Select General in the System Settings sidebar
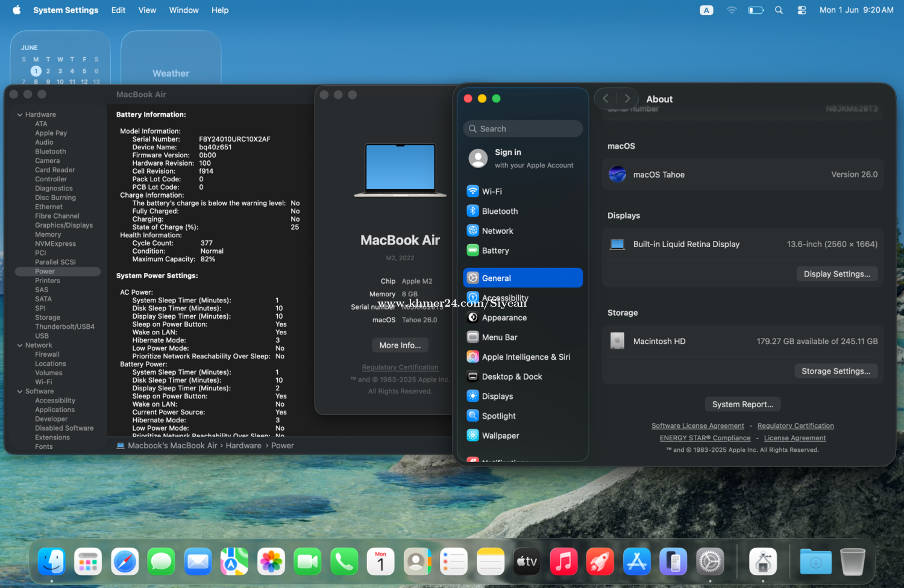This screenshot has height=588, width=904. click(523, 278)
